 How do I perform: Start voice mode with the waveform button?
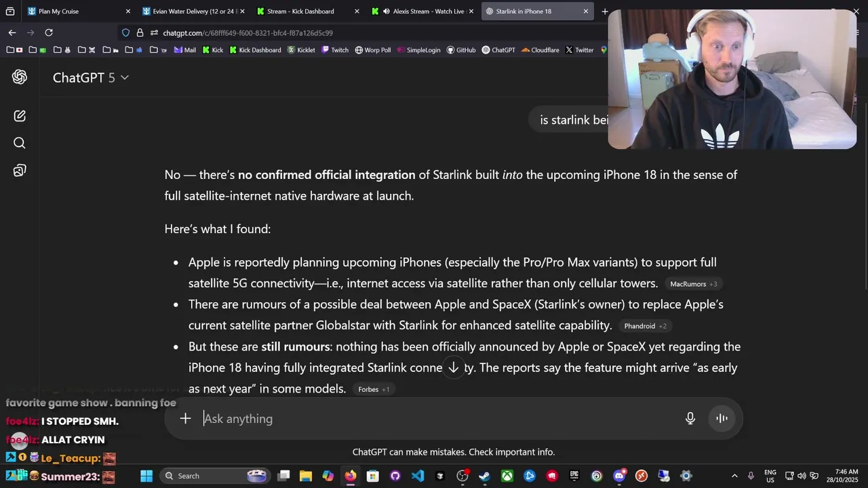point(722,419)
